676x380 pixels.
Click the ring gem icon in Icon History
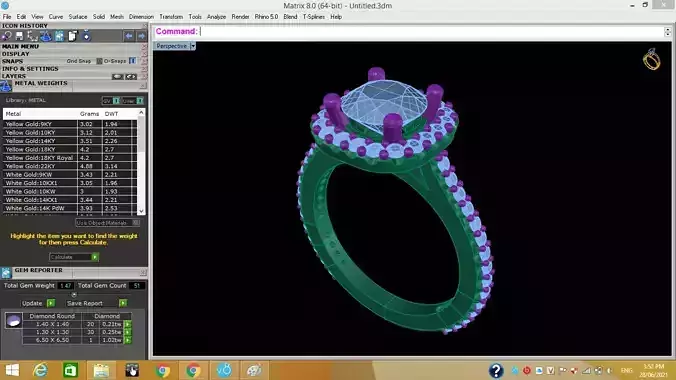pos(86,36)
